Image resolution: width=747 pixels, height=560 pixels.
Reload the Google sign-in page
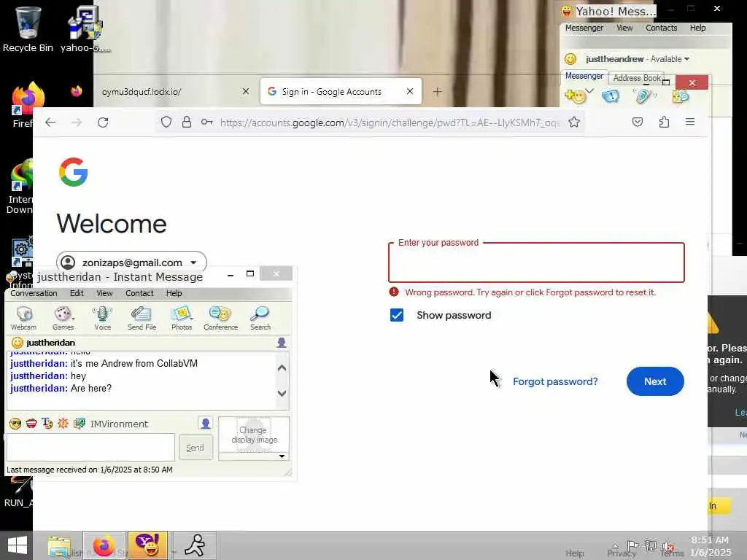(x=103, y=122)
